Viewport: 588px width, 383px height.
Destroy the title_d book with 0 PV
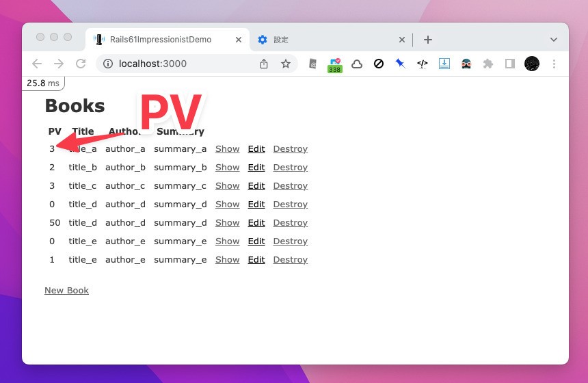click(291, 204)
